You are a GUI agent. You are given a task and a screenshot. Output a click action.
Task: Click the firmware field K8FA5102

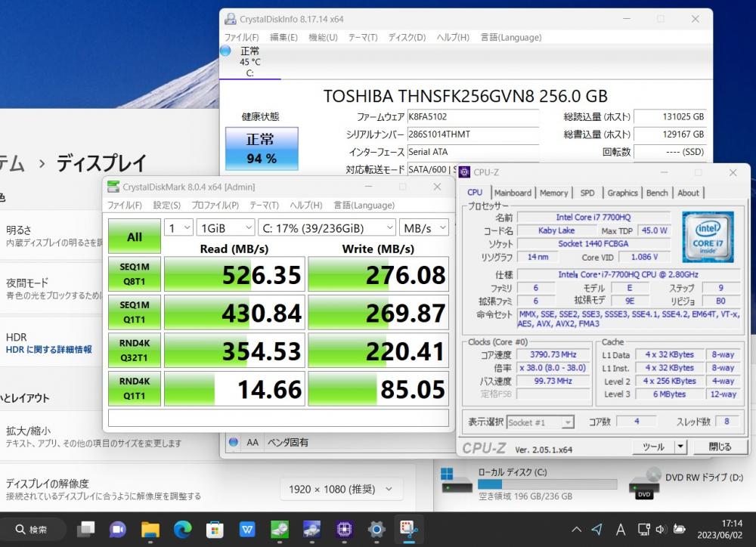(473, 116)
